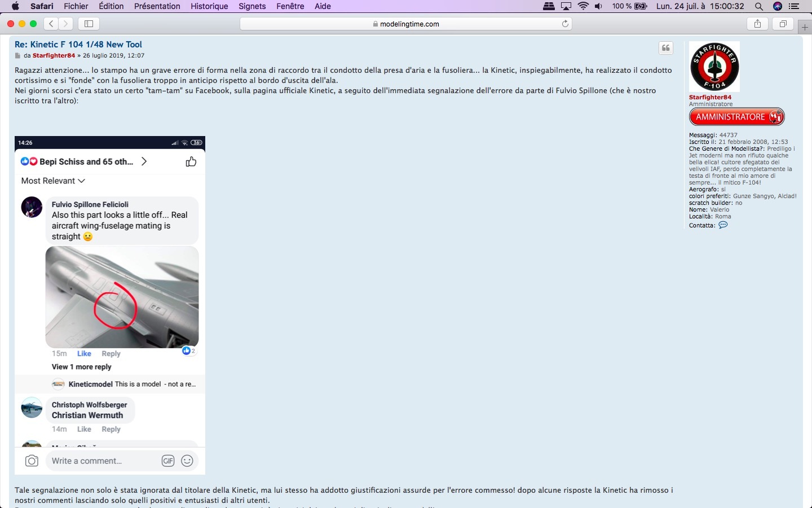Open the Présentation menu

[157, 6]
